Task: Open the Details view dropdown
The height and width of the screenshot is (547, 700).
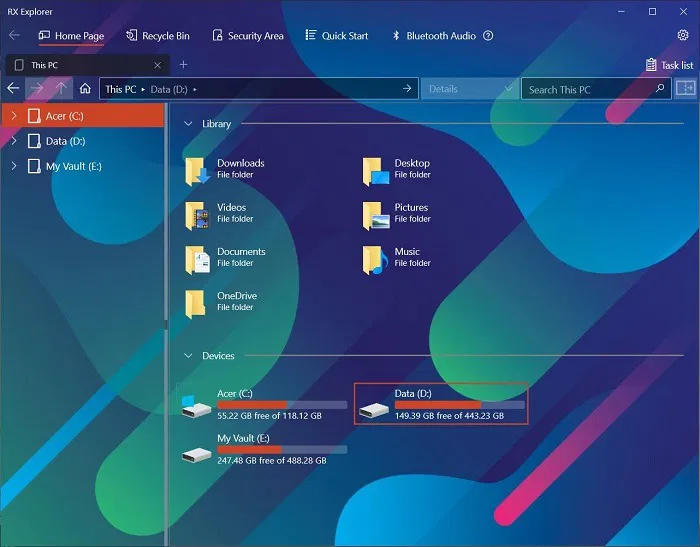Action: [x=470, y=89]
